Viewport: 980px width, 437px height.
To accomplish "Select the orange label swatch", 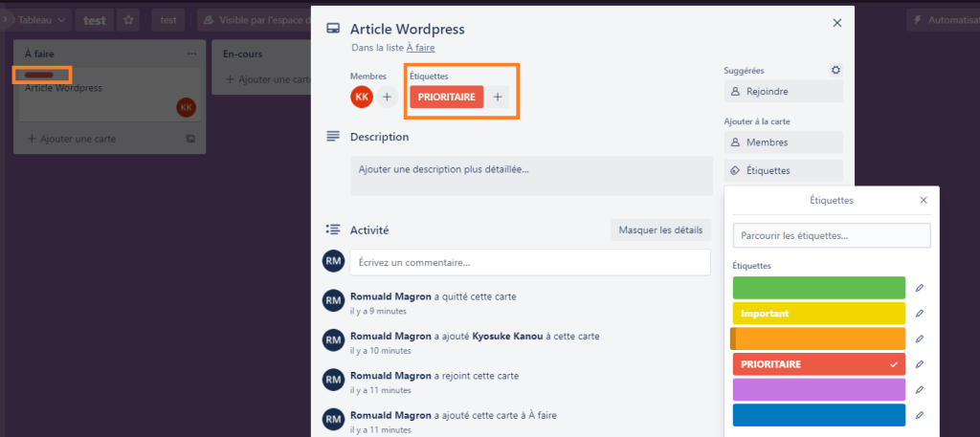I will tap(819, 339).
